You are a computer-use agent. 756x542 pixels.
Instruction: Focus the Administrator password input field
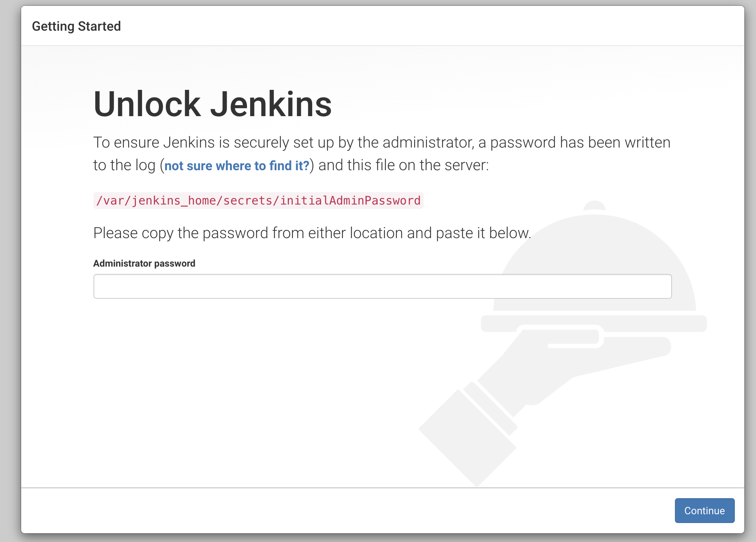point(382,286)
